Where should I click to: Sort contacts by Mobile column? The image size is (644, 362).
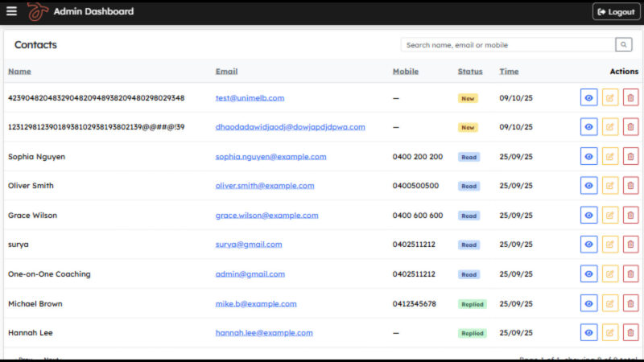pyautogui.click(x=406, y=72)
